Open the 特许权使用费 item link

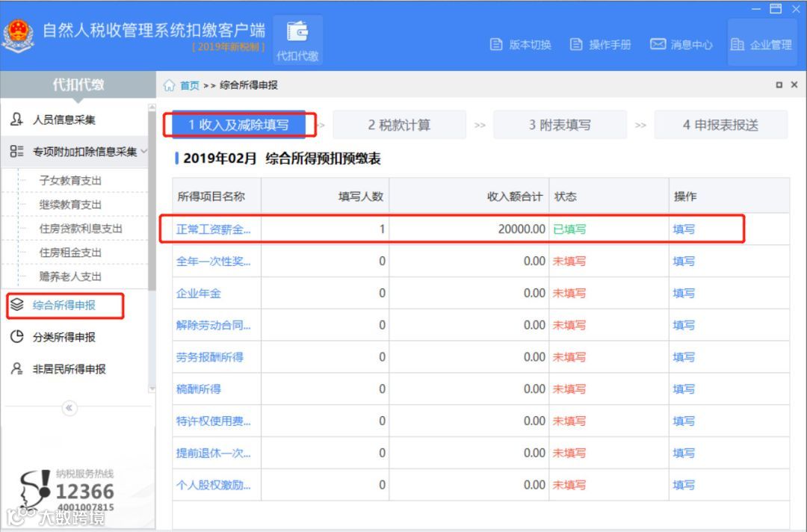[x=213, y=421]
